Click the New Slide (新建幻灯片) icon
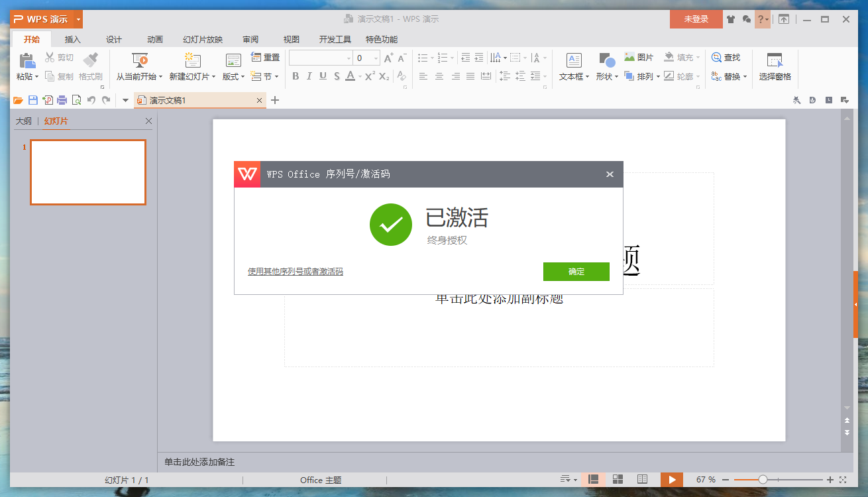This screenshot has height=497, width=868. tap(192, 60)
